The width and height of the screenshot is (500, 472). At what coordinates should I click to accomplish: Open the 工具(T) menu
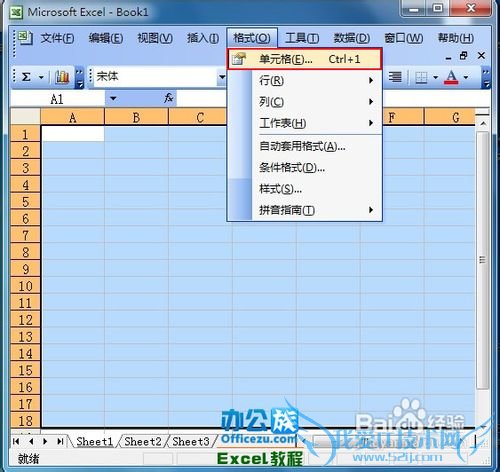[302, 38]
